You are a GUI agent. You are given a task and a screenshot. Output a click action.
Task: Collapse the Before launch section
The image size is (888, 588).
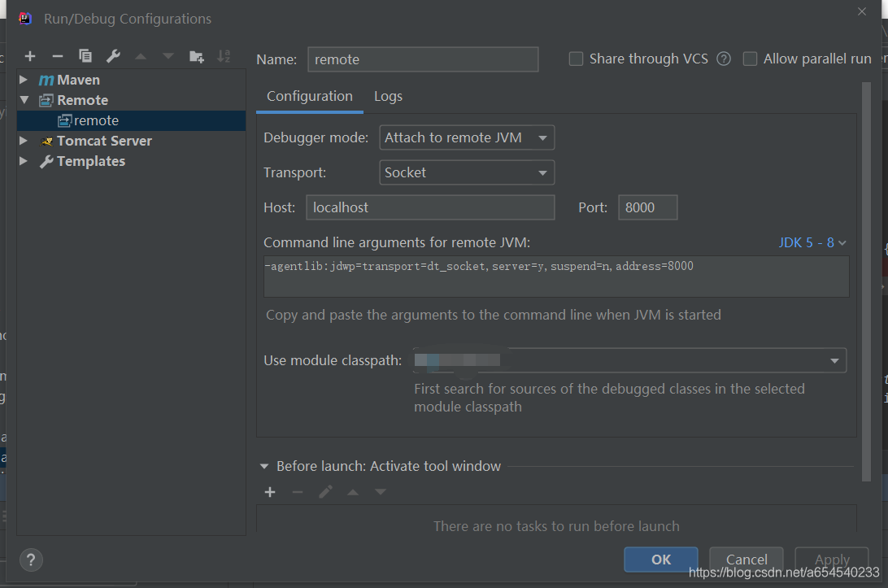coord(264,467)
